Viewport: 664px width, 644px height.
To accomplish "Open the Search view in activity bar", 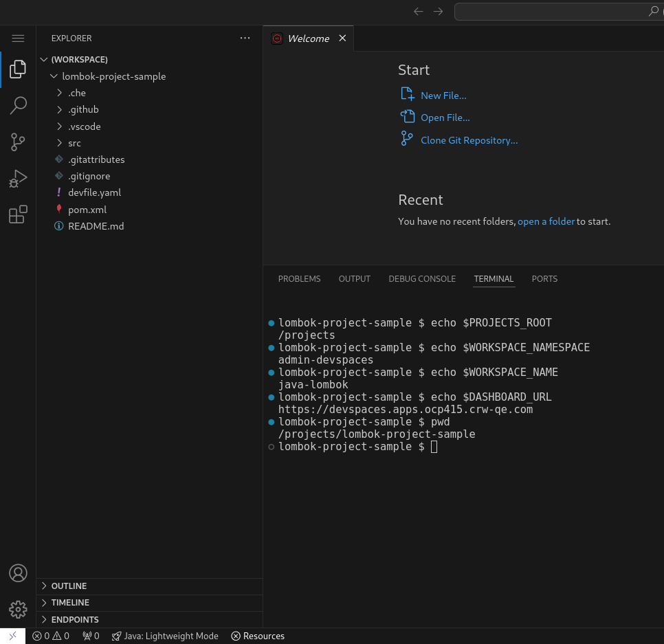I will 18,105.
